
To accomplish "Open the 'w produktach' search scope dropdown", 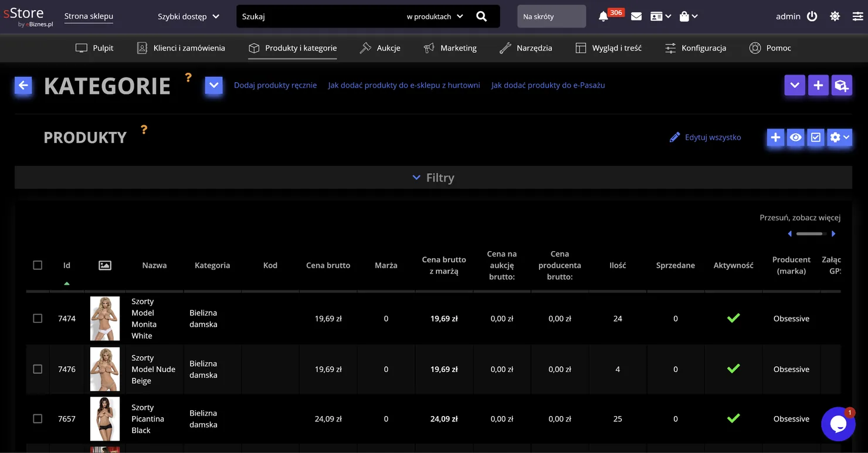I will coord(435,16).
